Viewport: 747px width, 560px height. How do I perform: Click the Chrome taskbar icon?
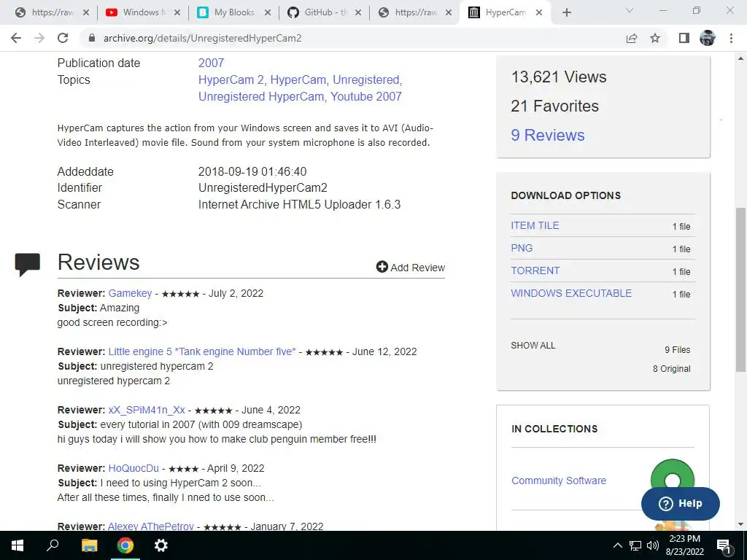[125, 545]
